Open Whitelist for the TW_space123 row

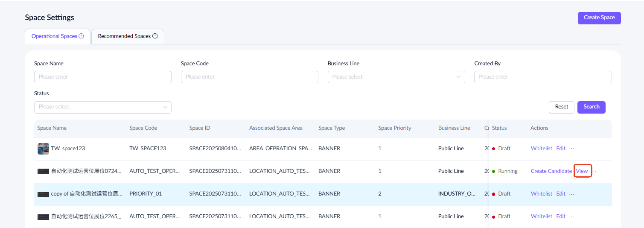(x=541, y=149)
